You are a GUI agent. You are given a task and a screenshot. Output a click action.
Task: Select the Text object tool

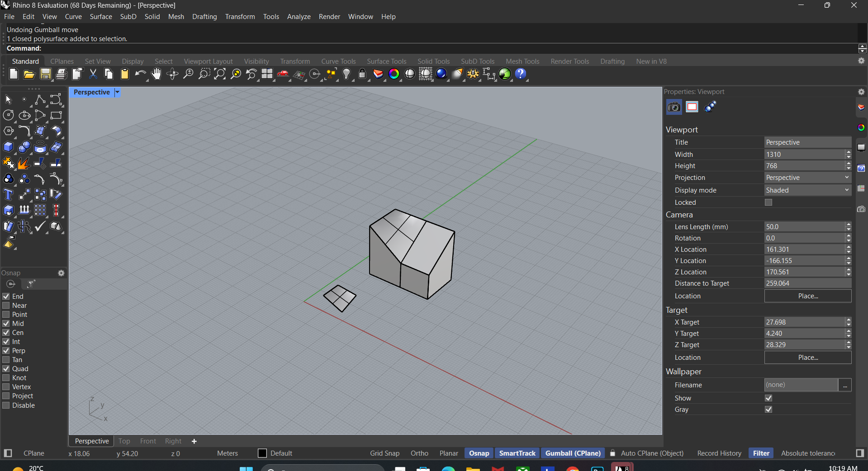tap(8, 195)
